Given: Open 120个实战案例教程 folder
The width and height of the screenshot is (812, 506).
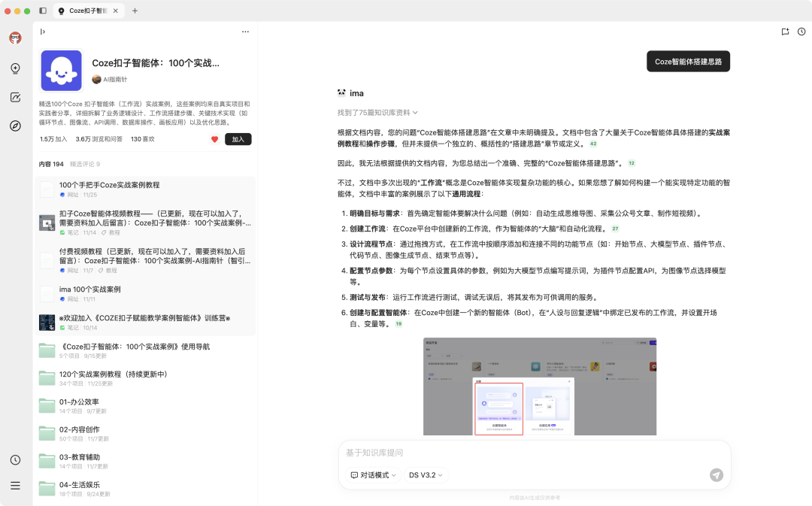Looking at the screenshot, I should point(145,378).
